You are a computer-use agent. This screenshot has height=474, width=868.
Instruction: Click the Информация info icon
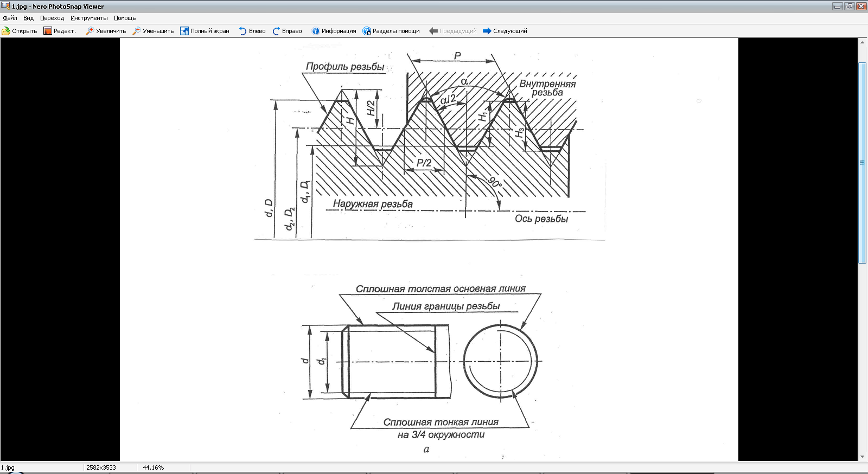tap(316, 31)
